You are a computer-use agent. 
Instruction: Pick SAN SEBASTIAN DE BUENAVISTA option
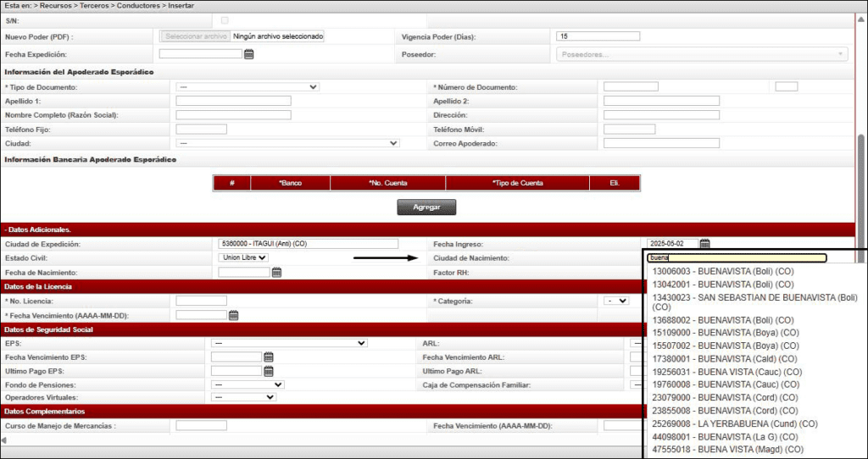pyautogui.click(x=754, y=297)
